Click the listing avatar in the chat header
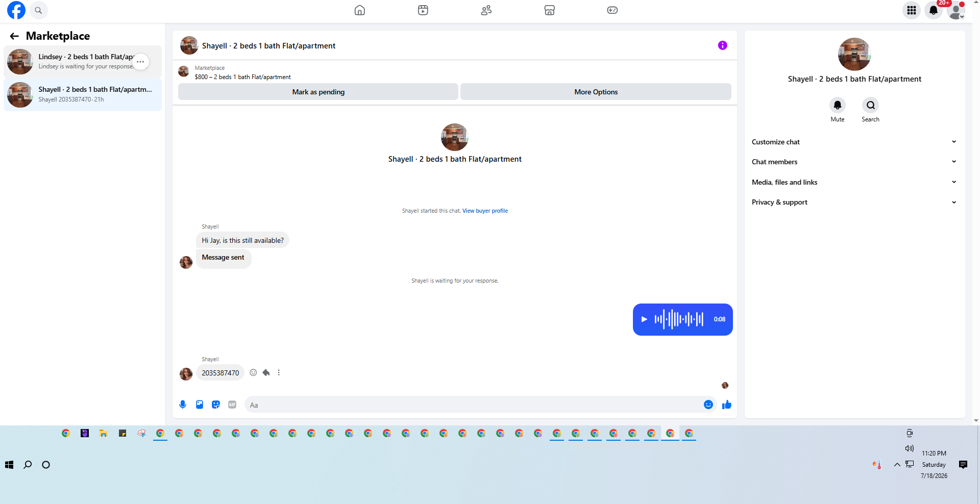The width and height of the screenshot is (980, 504). (x=189, y=45)
